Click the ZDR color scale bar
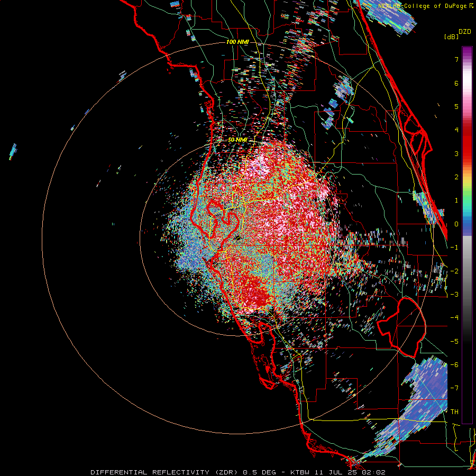476x476 pixels. (x=467, y=235)
